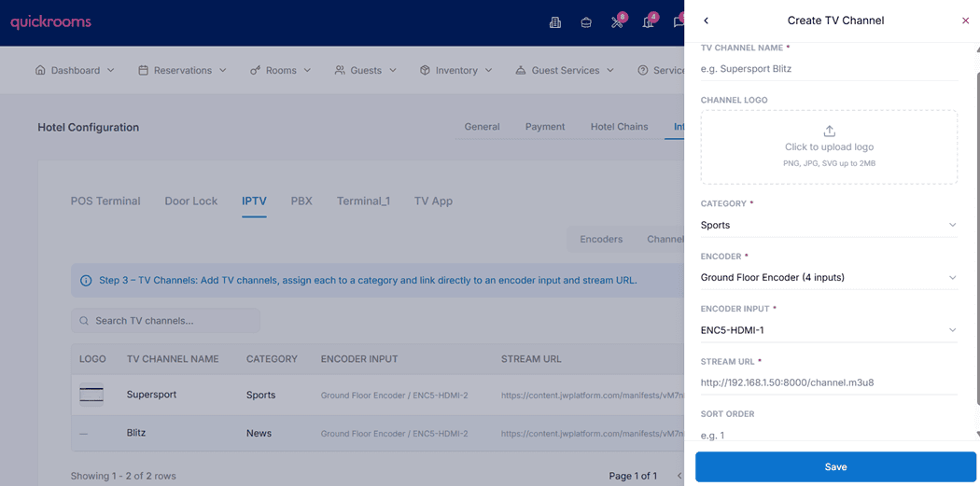Click the Hotel Configuration heading
The width and height of the screenshot is (980, 486).
point(88,128)
